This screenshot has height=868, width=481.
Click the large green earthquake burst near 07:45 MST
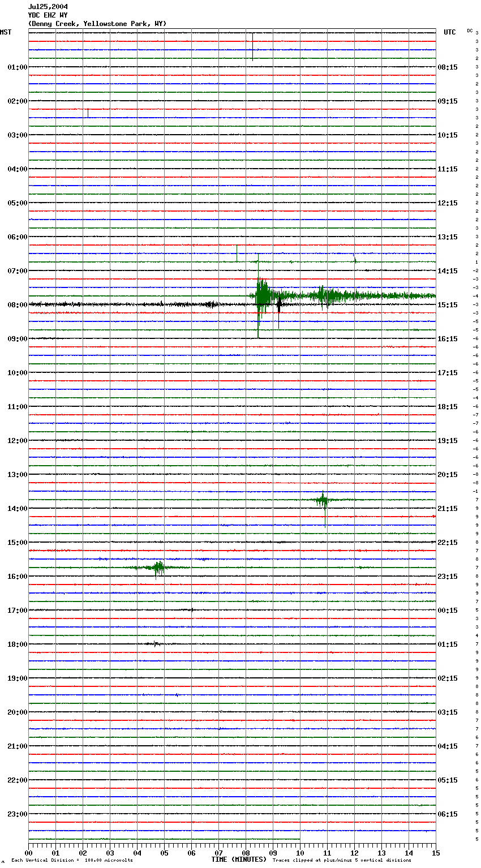point(263,296)
